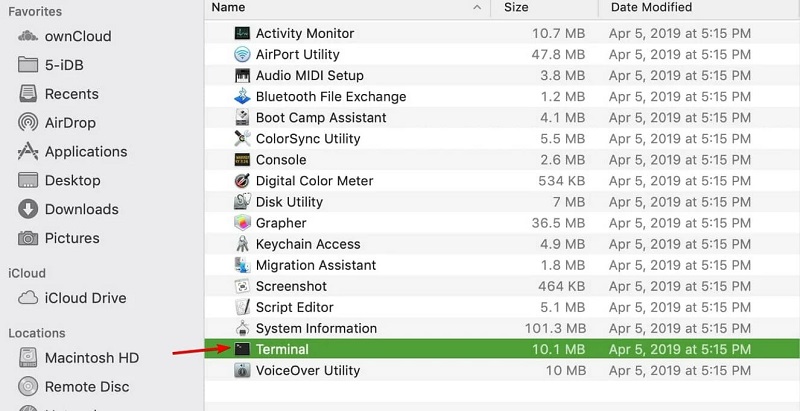This screenshot has width=800, height=411.
Task: Click Remote Disc in Locations
Action: [x=87, y=387]
